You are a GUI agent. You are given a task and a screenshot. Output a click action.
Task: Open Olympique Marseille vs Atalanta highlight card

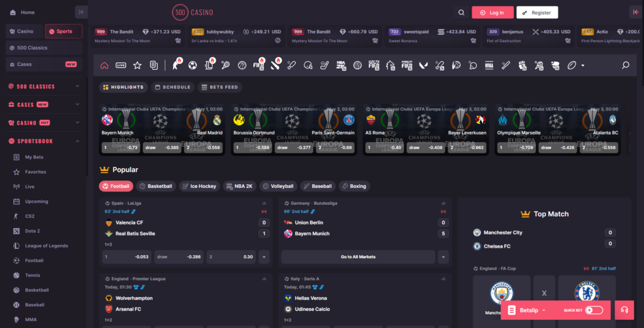click(x=557, y=129)
